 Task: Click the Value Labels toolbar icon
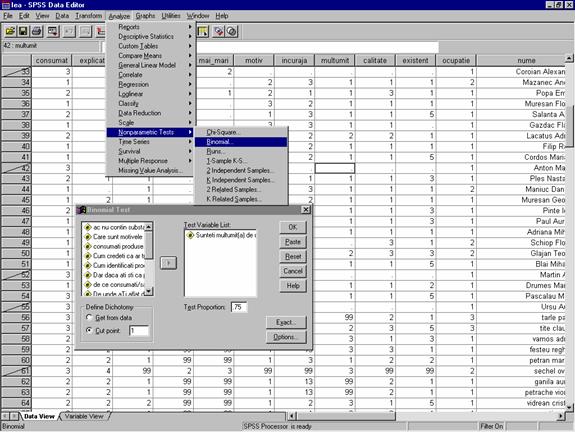click(218, 32)
